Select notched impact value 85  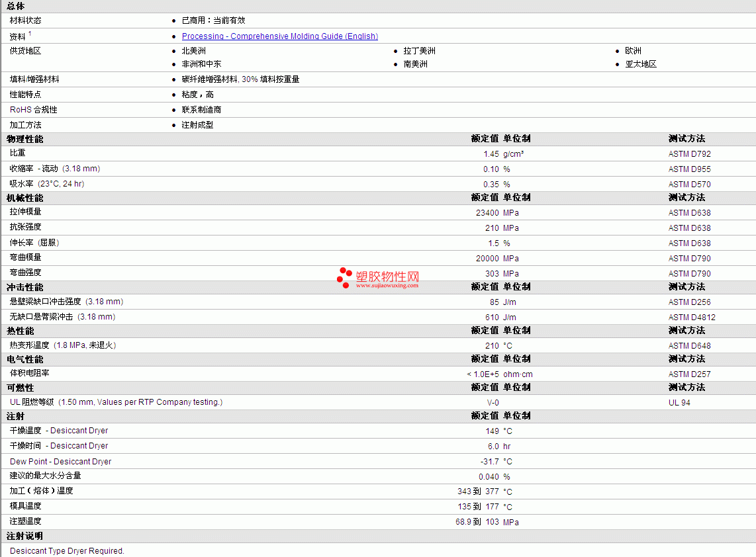pyautogui.click(x=495, y=302)
